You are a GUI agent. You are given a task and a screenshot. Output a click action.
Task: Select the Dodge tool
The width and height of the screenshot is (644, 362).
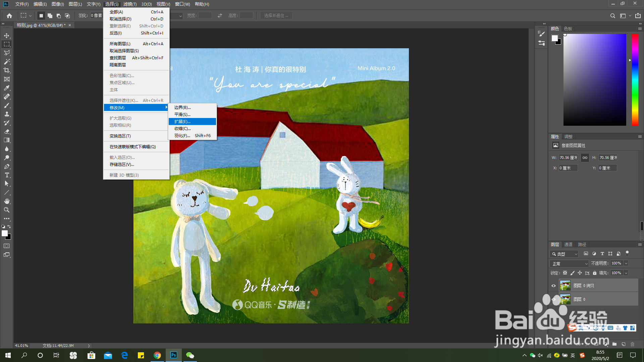point(7,158)
